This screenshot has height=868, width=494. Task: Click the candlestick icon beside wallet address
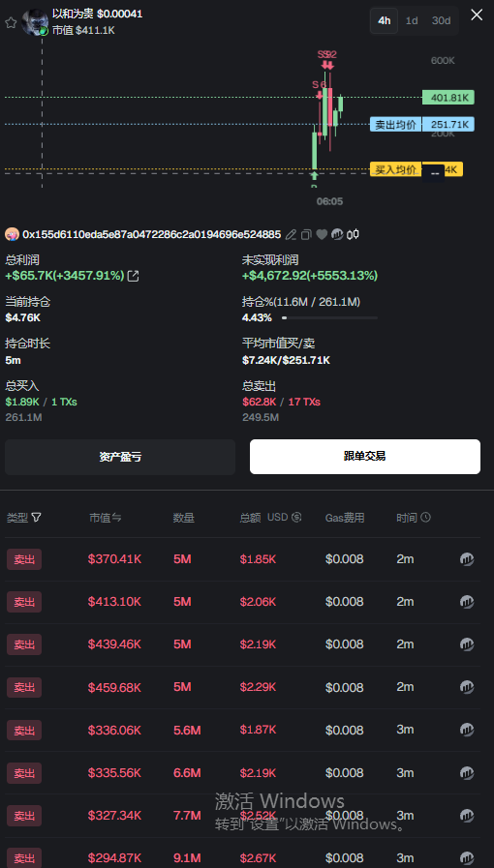tap(353, 235)
